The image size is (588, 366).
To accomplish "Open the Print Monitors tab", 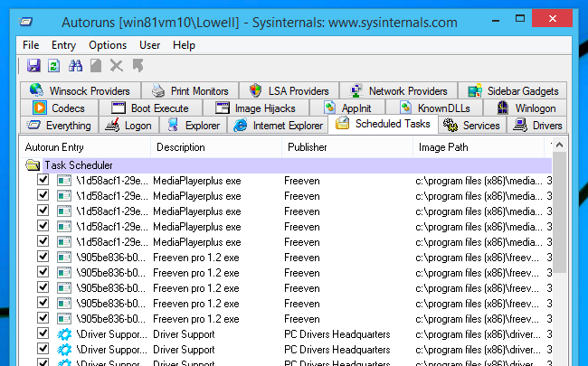I will [x=190, y=90].
